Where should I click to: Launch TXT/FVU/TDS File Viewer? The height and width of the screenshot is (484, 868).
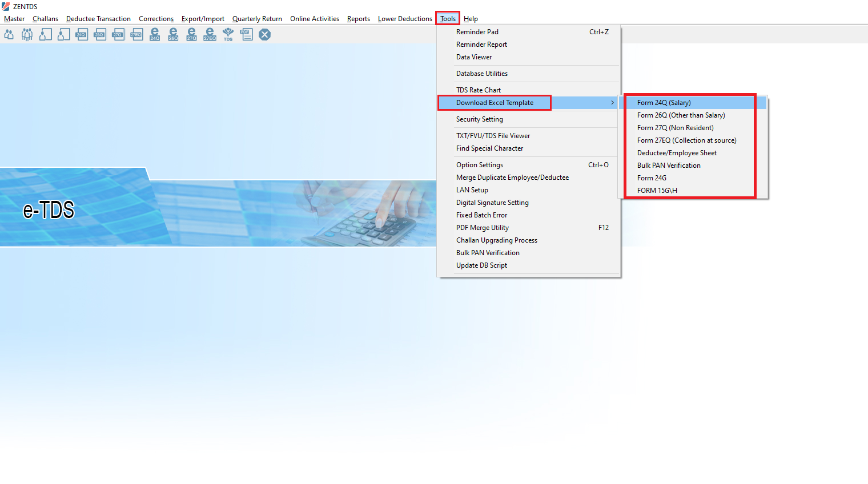[x=529, y=136]
